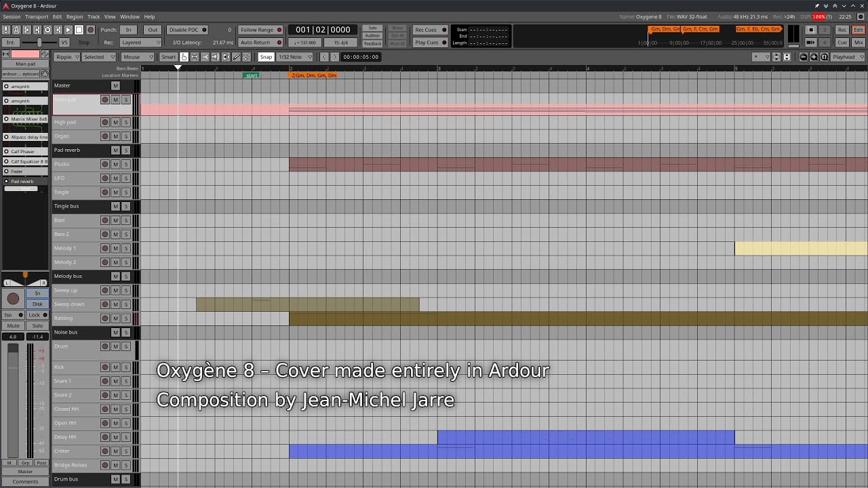This screenshot has height=488, width=868.
Task: Open the Window menu
Action: coord(130,16)
